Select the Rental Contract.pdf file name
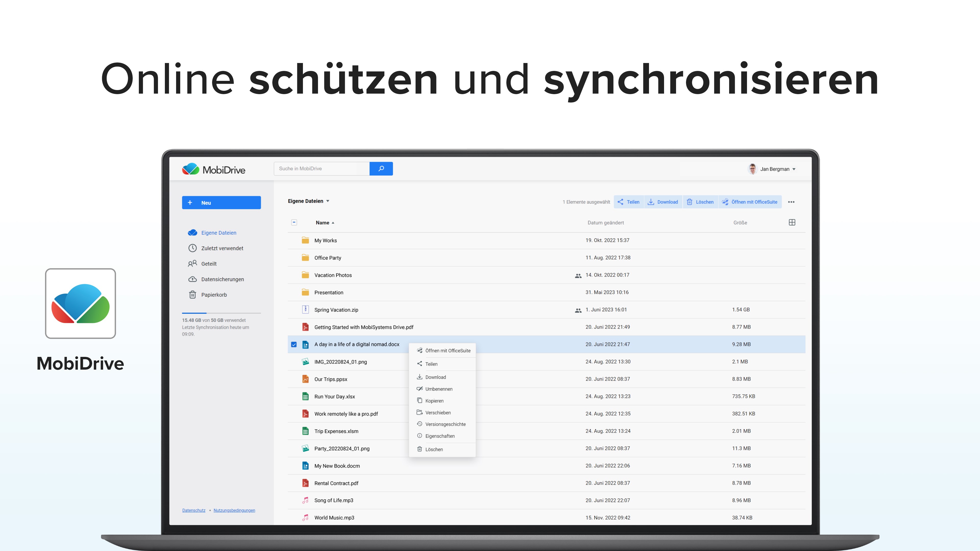This screenshot has height=551, width=980. [x=336, y=483]
